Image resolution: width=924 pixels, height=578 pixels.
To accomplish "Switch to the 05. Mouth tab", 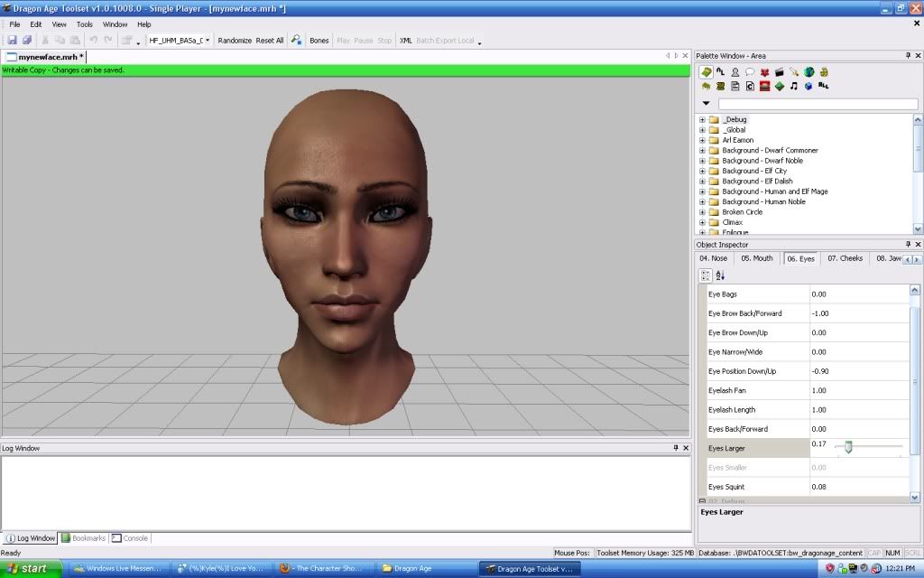I will point(756,258).
